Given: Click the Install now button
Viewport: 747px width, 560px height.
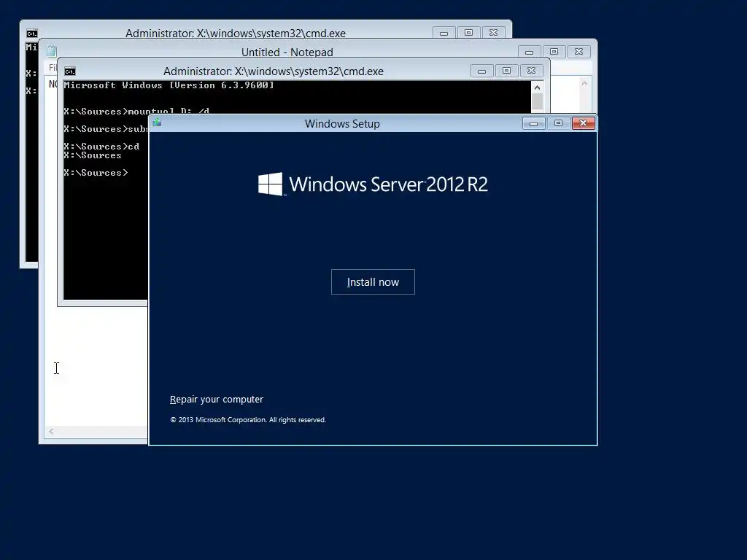Looking at the screenshot, I should 373,282.
